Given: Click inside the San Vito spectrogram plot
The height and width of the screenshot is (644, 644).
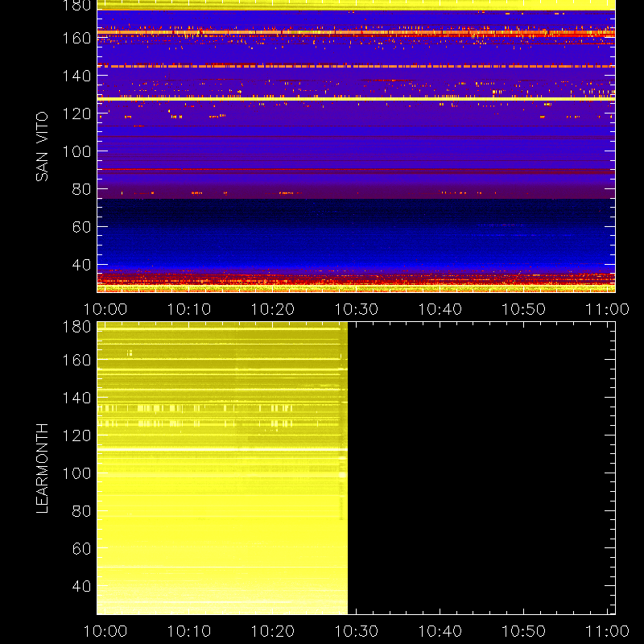Looking at the screenshot, I should point(356,147).
